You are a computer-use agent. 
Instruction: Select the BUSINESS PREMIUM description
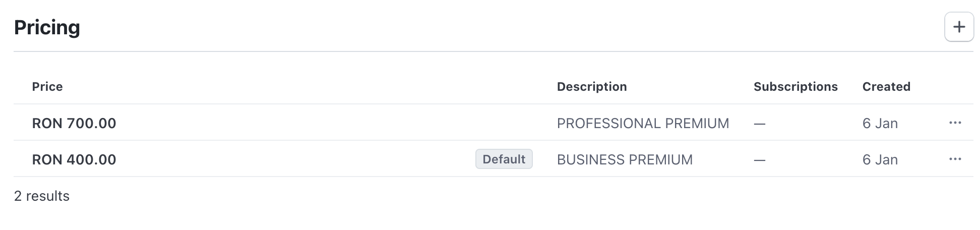click(x=625, y=159)
